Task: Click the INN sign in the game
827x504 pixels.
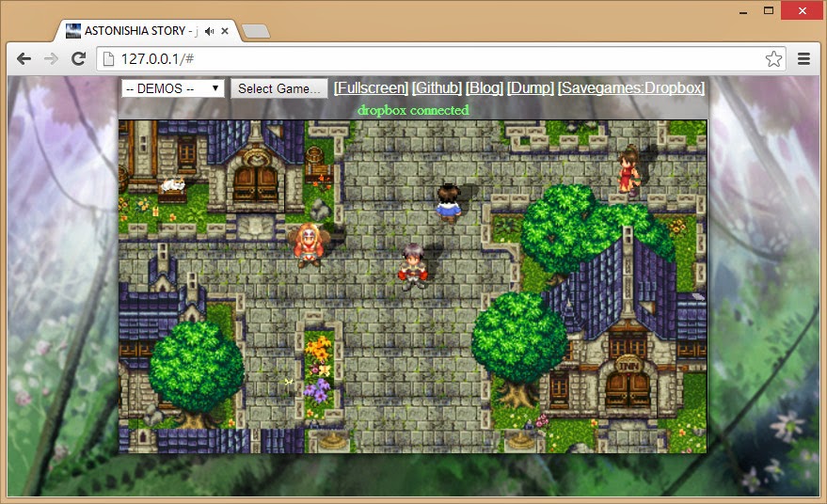Action: point(627,363)
